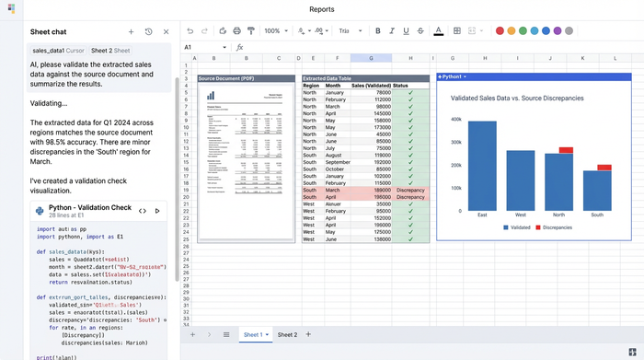Open the A1 cell reference dropdown

click(224, 47)
